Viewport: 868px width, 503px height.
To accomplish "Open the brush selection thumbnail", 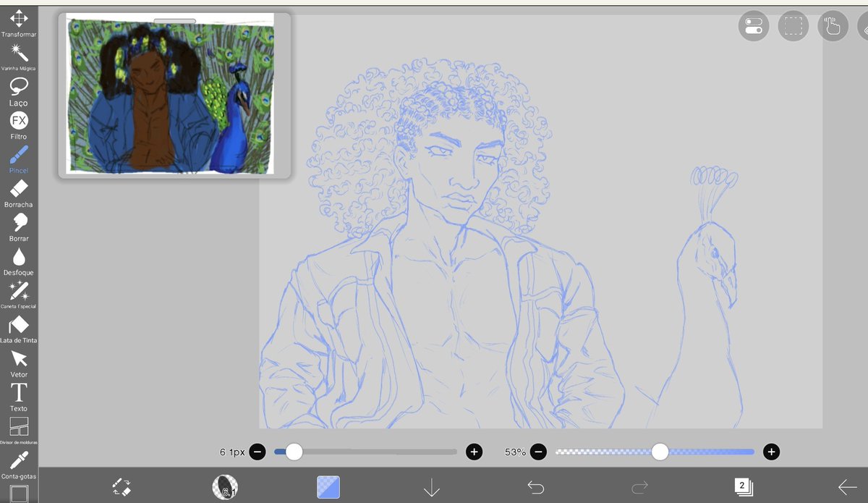I will [226, 486].
